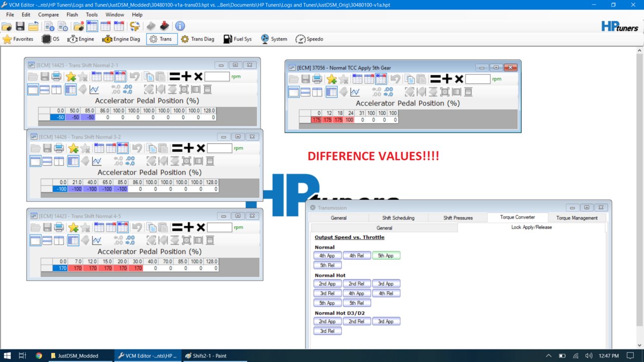
Task: Show graph view in Trans Shift Normal 4-5 window
Action: tap(97, 240)
